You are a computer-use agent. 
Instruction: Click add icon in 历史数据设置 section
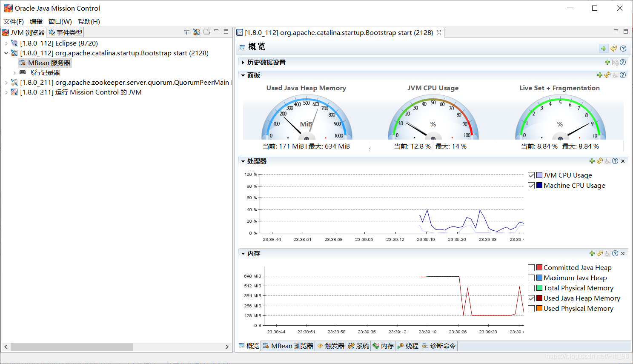tap(607, 63)
